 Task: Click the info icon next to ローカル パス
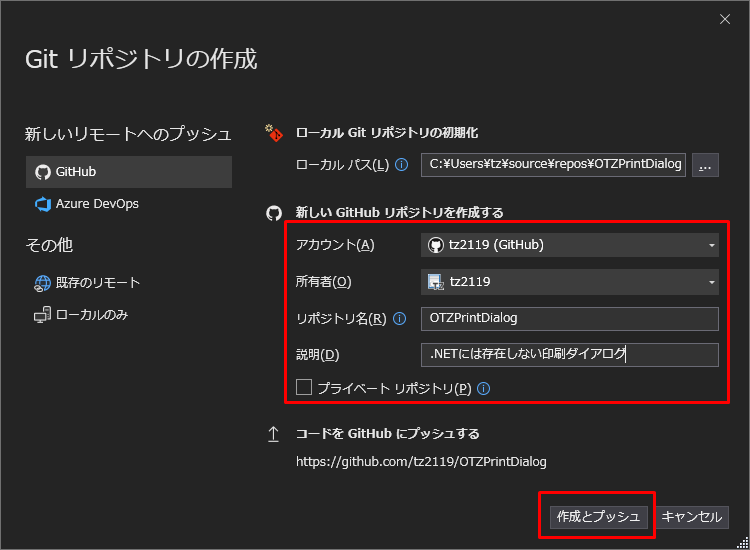click(x=402, y=165)
